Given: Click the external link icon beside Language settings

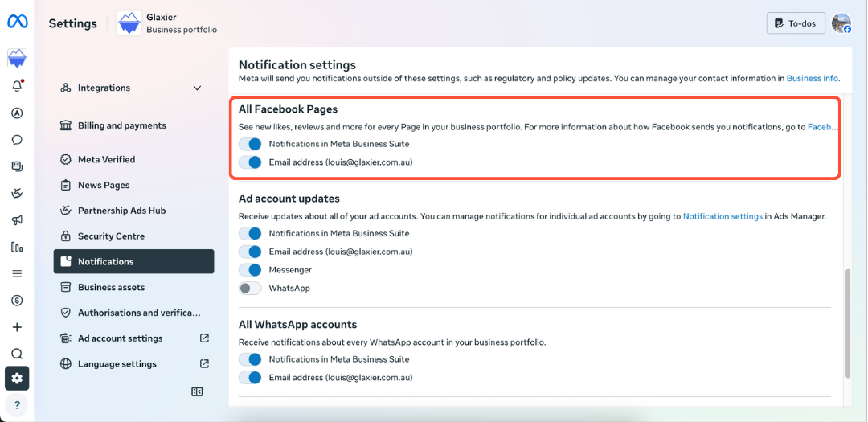Looking at the screenshot, I should pyautogui.click(x=204, y=364).
